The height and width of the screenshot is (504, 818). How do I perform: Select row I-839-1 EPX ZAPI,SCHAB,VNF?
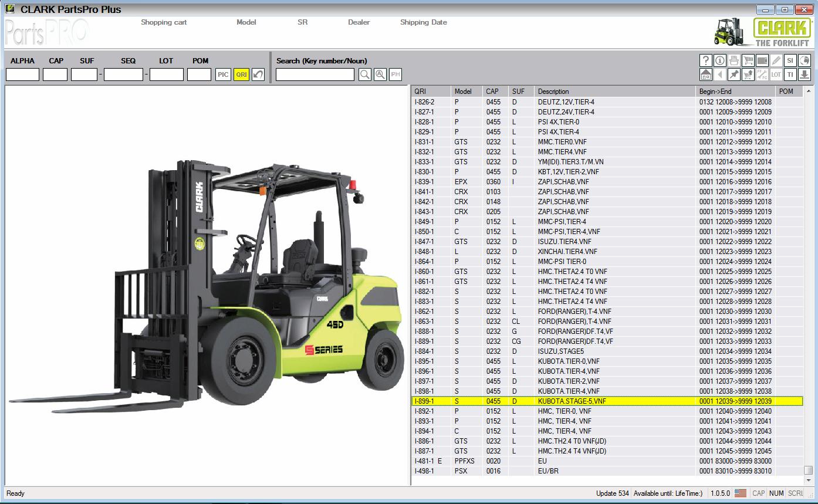(607, 182)
